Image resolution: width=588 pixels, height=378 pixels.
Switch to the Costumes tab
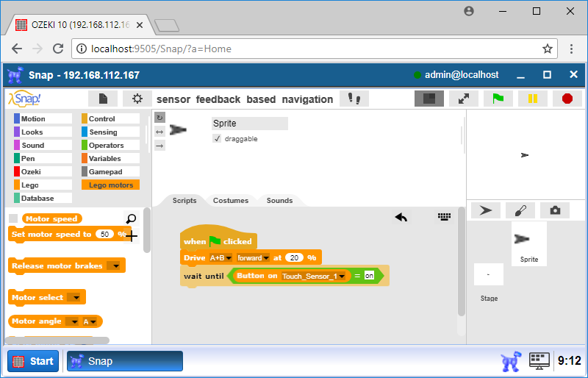[x=231, y=201]
